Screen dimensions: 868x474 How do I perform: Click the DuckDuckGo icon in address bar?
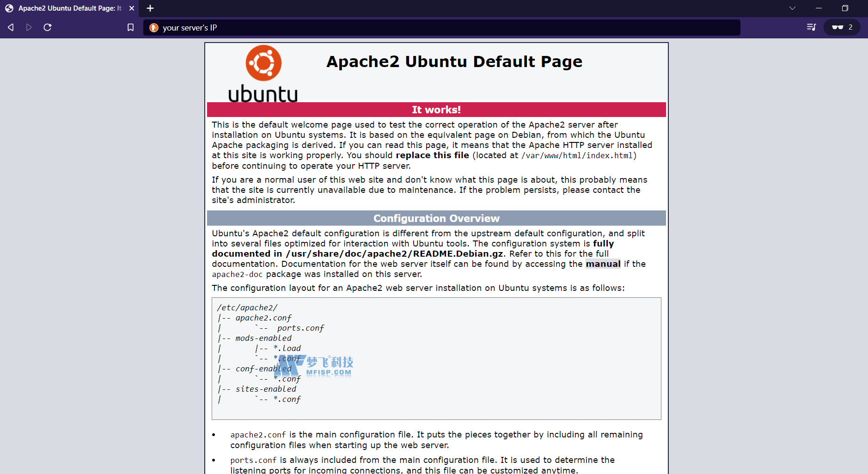[154, 28]
